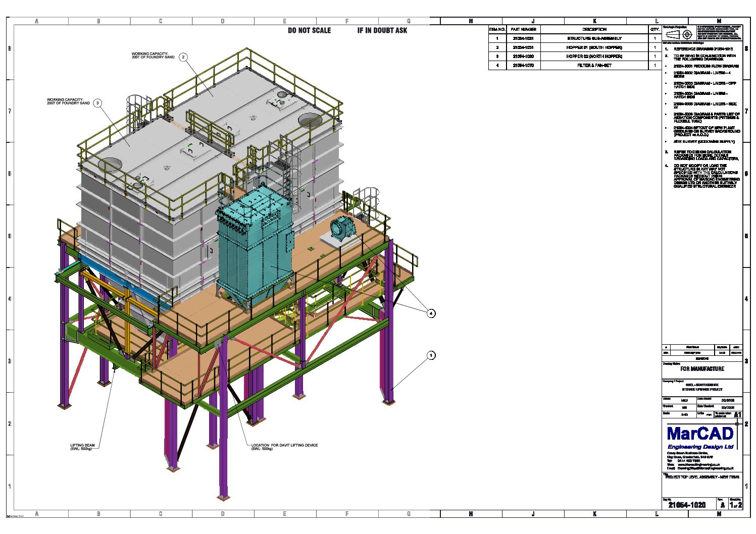Select the Location for Davit Lifting Device label
756x534 pixels.
click(284, 447)
